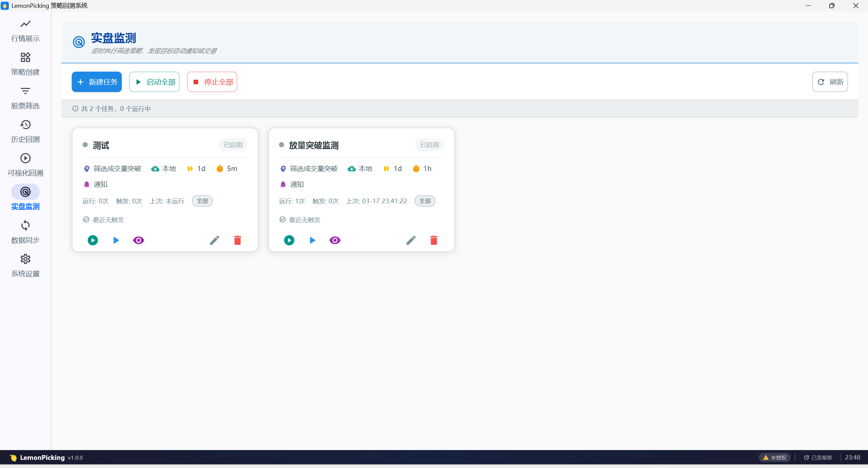Toggle the 已启用 badge on 放量突破监测 card
The image size is (868, 468).
(x=429, y=145)
